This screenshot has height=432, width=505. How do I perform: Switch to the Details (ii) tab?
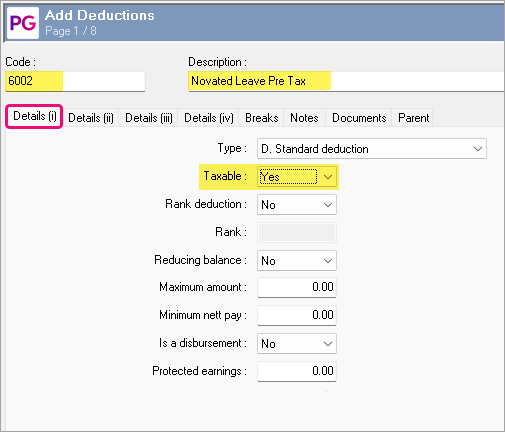[91, 118]
